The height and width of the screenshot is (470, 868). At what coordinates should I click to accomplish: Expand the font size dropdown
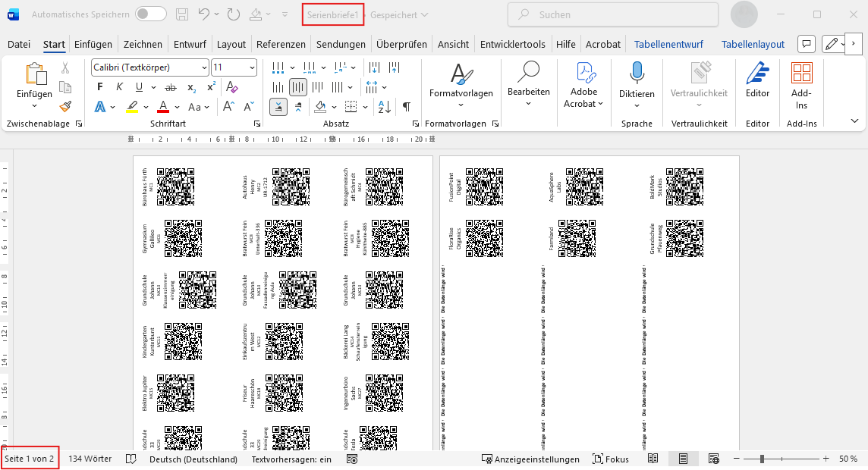(x=252, y=67)
